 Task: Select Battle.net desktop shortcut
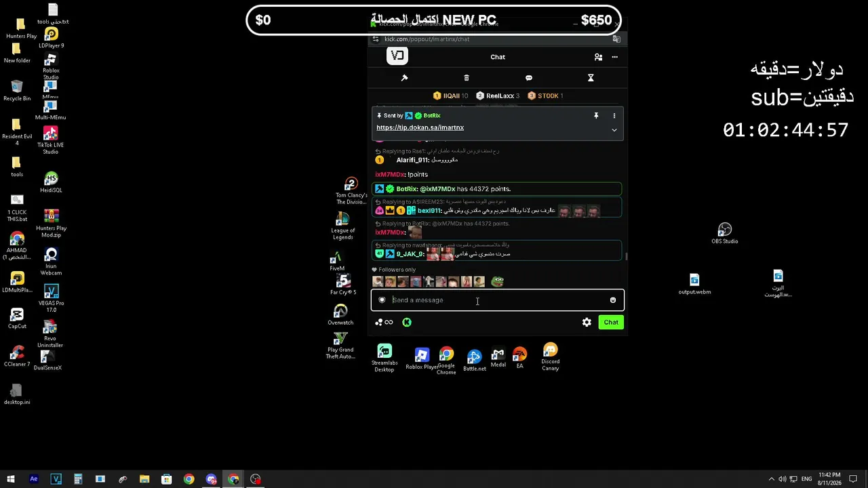pyautogui.click(x=475, y=360)
